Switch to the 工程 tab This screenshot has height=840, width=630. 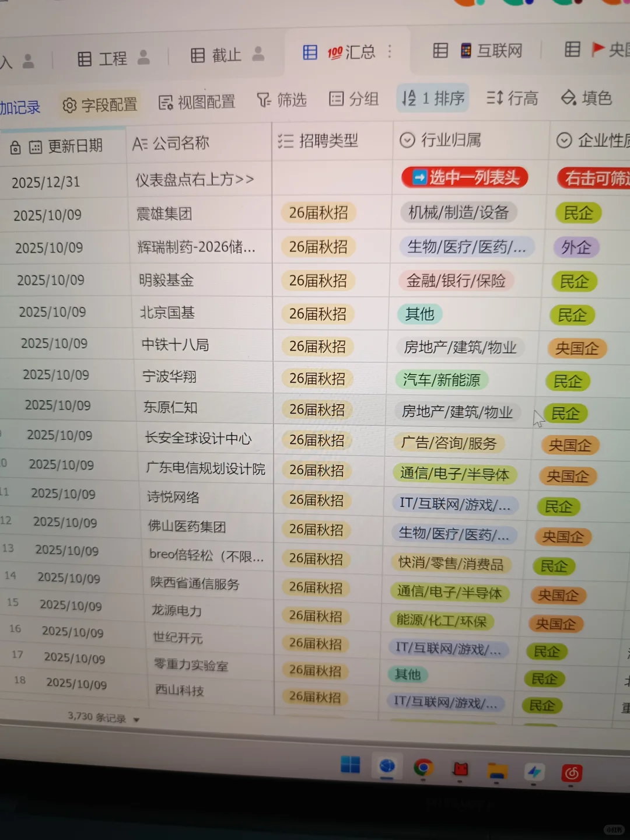pos(113,58)
